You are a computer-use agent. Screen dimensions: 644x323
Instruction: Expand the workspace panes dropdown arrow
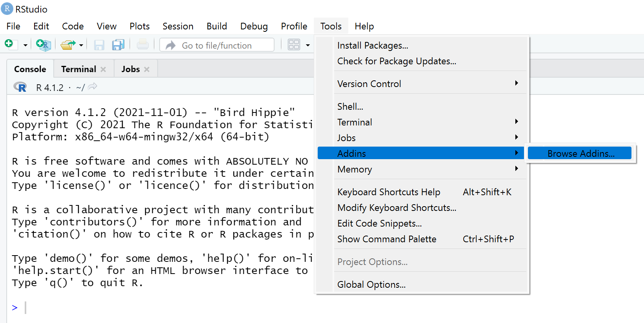click(308, 45)
